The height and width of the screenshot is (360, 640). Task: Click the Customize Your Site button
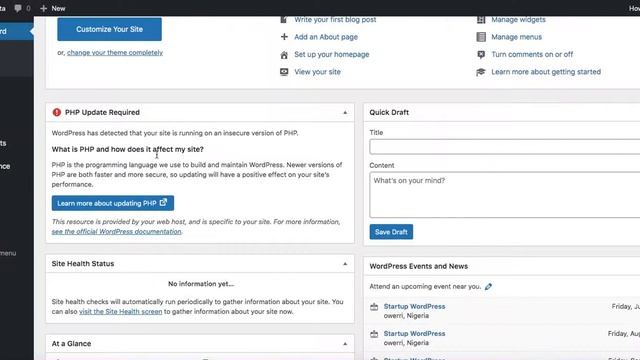click(x=109, y=29)
